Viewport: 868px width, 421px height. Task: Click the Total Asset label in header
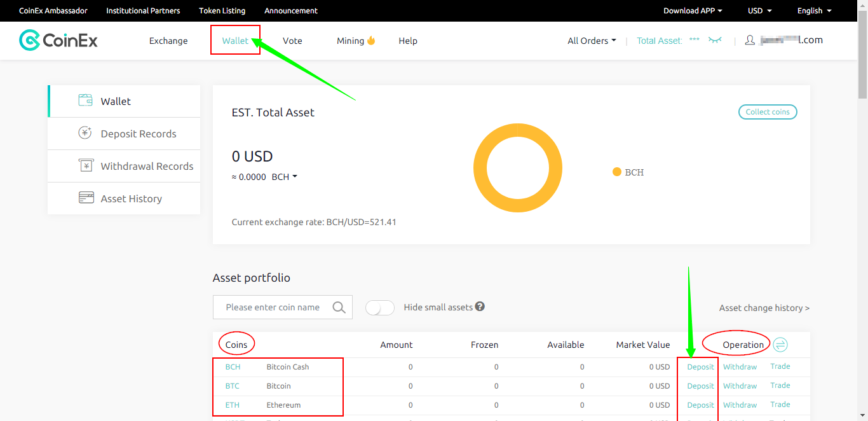coord(660,41)
